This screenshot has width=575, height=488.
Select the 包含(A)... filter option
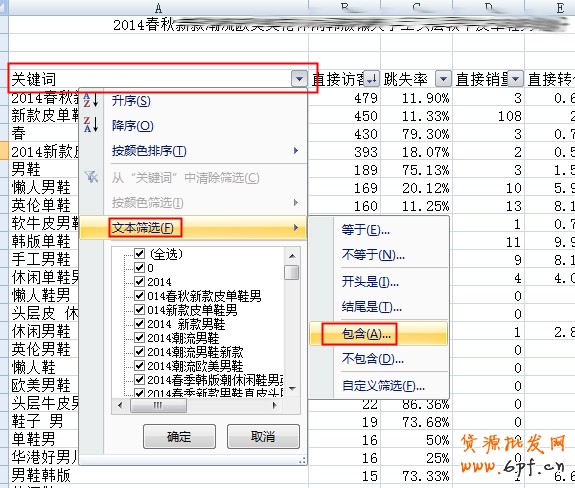click(x=366, y=334)
